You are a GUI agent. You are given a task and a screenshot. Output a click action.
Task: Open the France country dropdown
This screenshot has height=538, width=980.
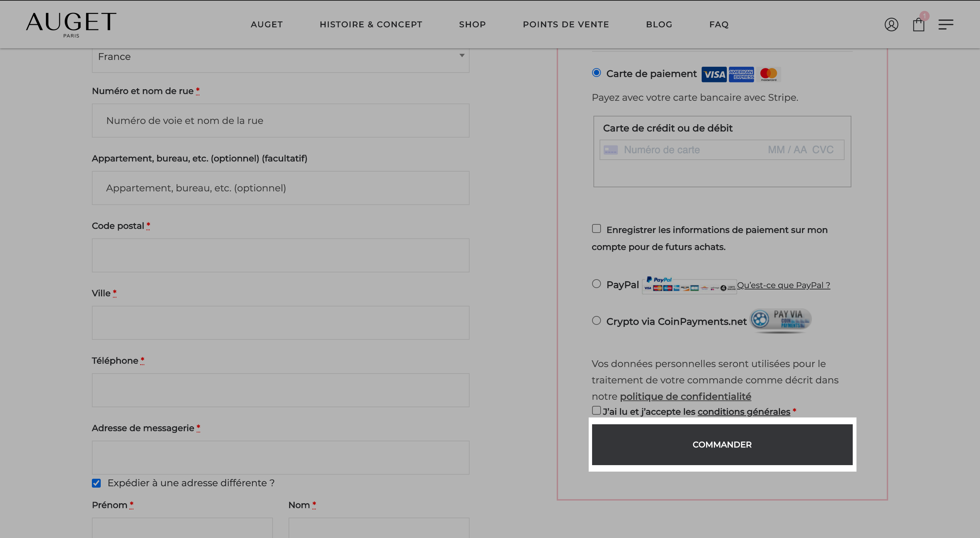point(280,58)
